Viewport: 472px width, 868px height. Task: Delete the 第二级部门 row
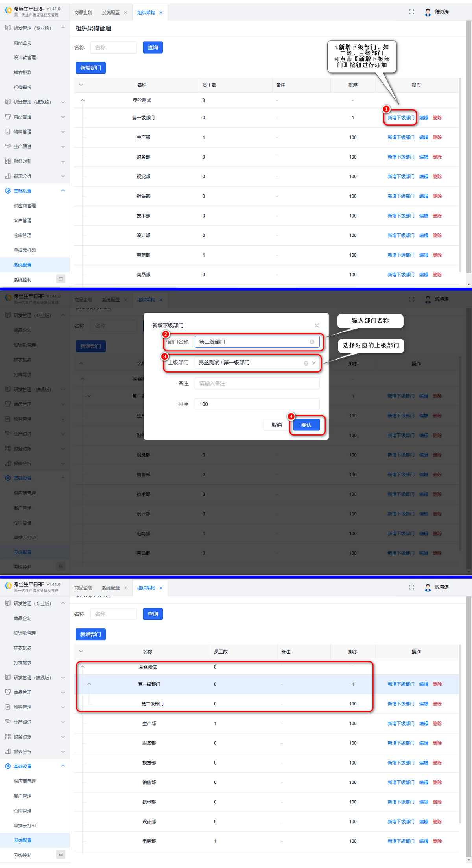(437, 704)
